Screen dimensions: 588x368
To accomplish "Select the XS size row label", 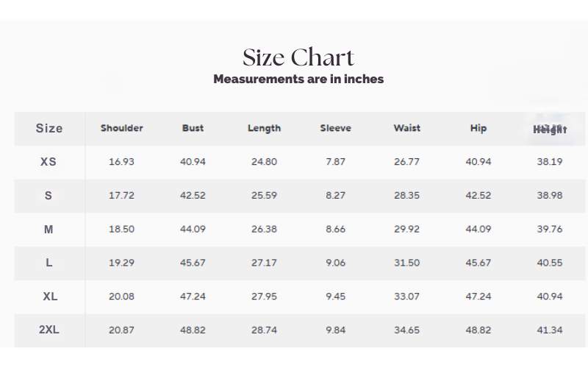I will 49,162.
